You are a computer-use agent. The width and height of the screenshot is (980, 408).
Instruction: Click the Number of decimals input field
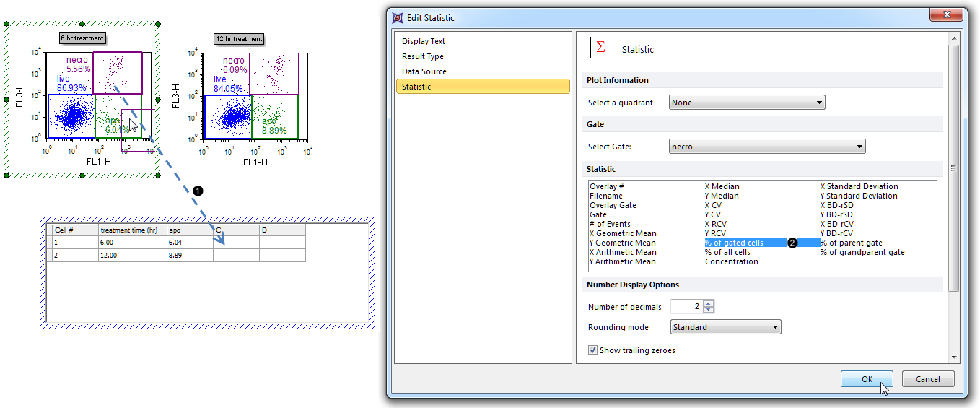point(686,307)
